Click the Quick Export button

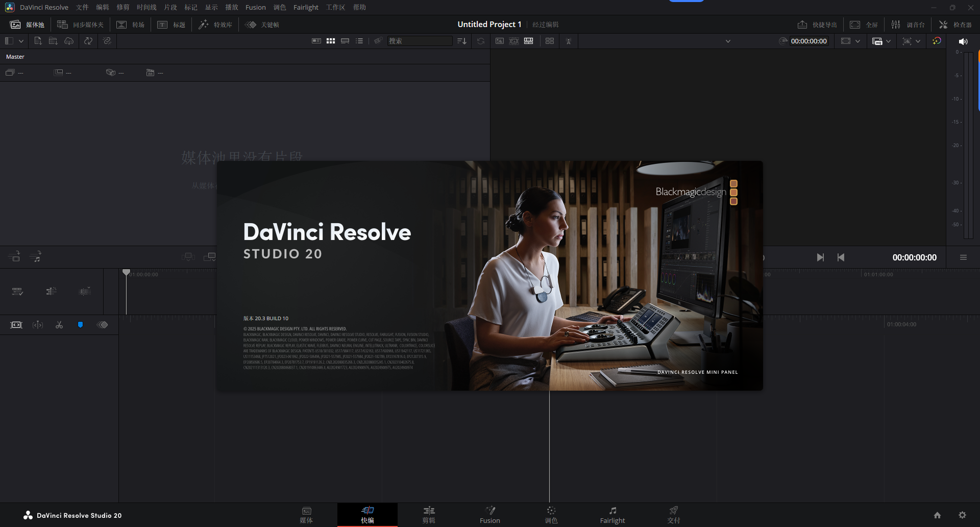tap(817, 24)
